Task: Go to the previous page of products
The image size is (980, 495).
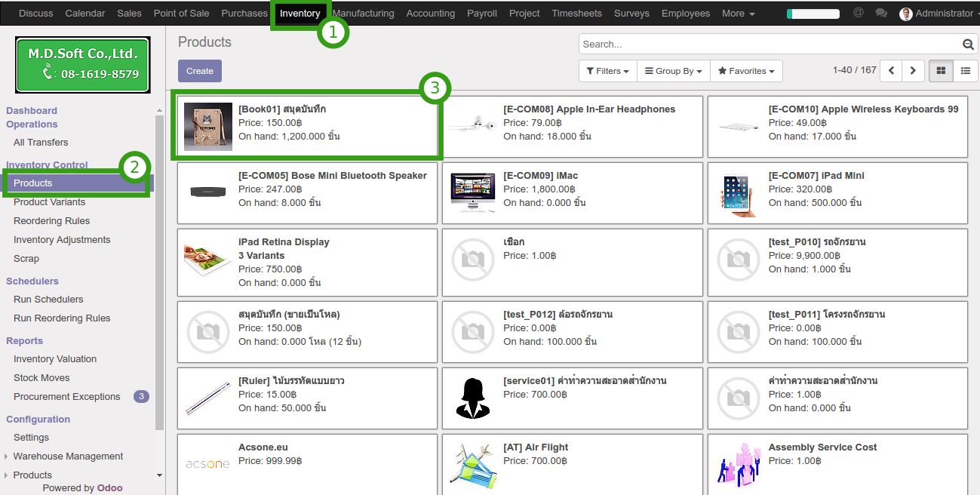Action: point(892,71)
